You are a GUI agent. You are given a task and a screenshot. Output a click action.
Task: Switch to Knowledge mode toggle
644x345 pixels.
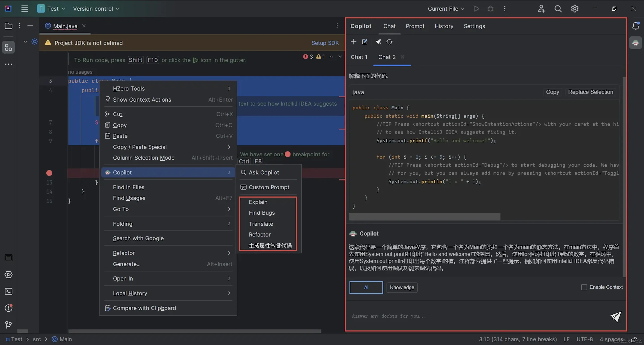(x=402, y=287)
